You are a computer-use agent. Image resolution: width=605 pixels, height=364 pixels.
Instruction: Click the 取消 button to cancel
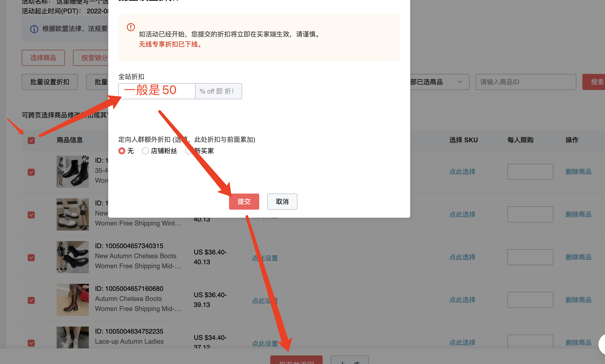coord(282,201)
